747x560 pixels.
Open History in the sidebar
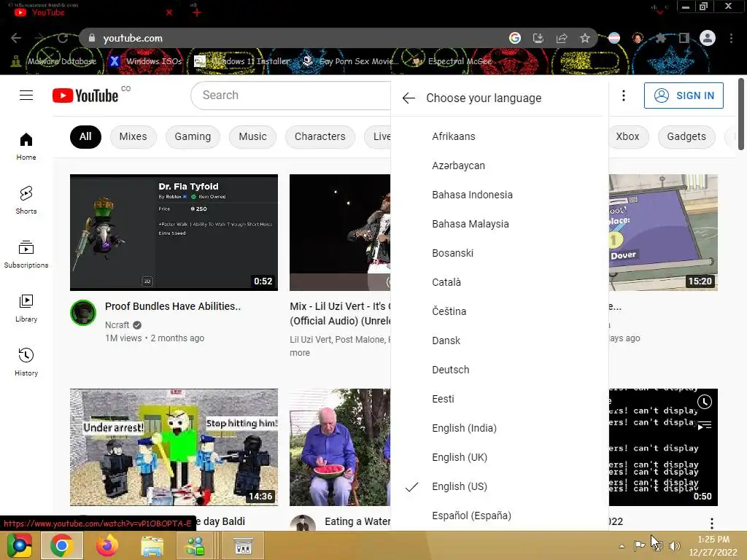click(26, 362)
